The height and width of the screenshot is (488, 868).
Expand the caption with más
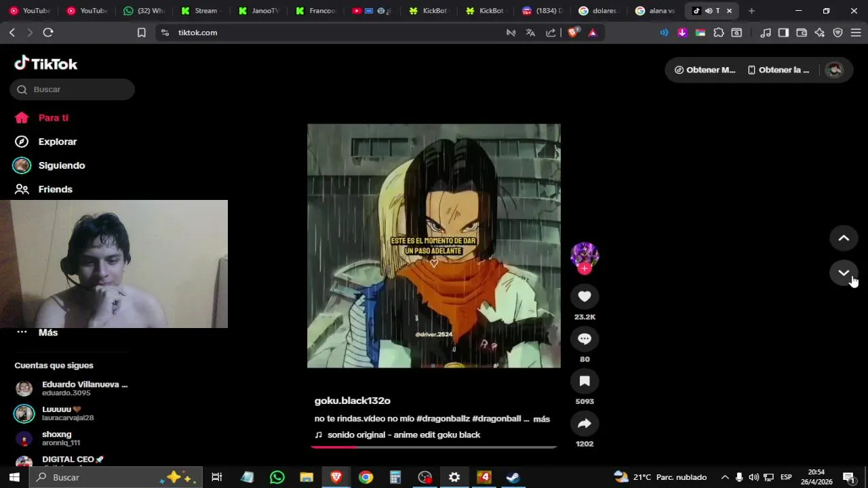[542, 419]
